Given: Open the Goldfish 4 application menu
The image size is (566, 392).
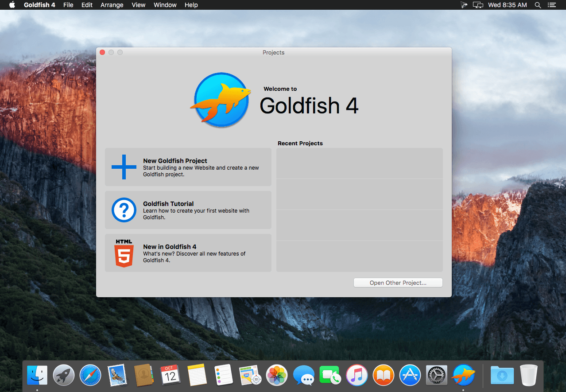Looking at the screenshot, I should coord(39,5).
